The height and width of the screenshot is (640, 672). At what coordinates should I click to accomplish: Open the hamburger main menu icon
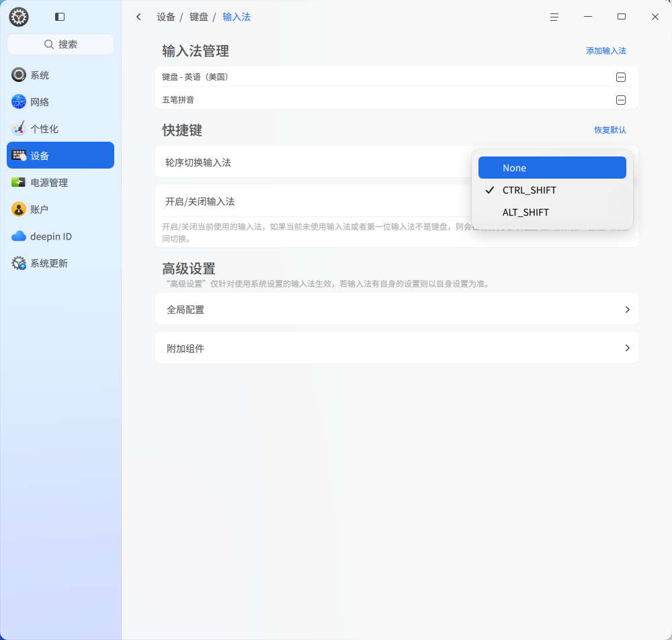coord(554,17)
